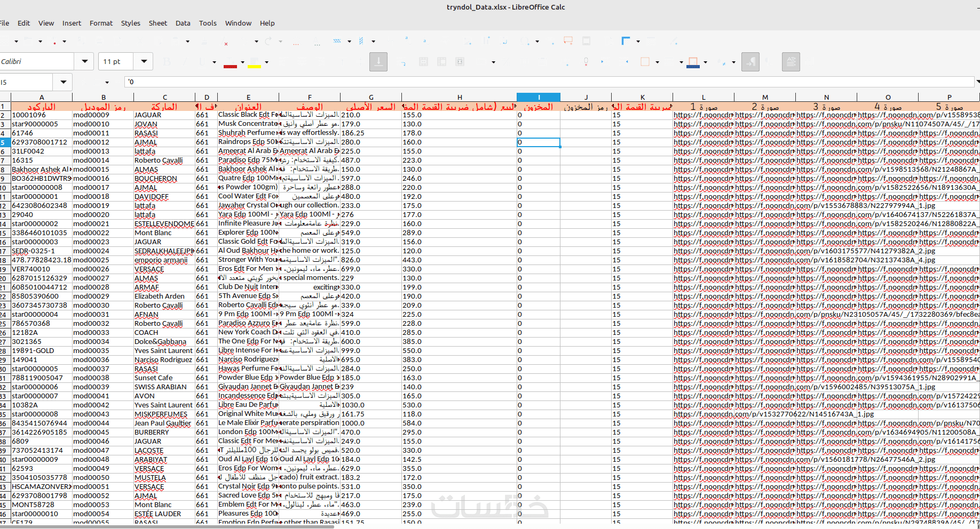Click the Name Box showing I5
This screenshot has height=529, width=980.
point(26,82)
